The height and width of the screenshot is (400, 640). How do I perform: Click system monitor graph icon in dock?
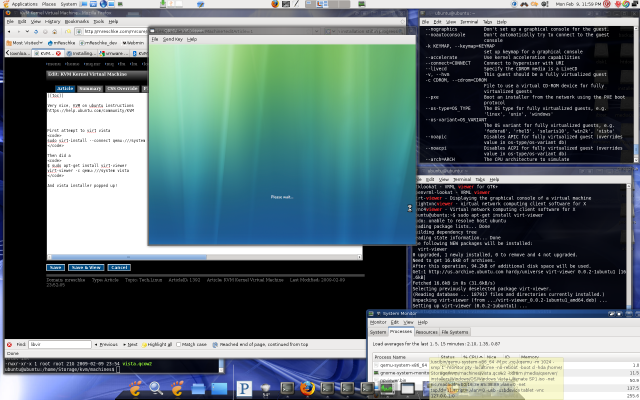pos(387,388)
